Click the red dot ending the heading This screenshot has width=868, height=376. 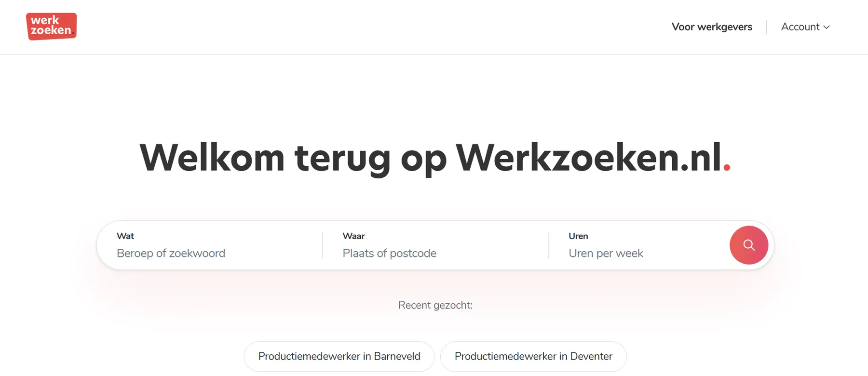pyautogui.click(x=727, y=167)
